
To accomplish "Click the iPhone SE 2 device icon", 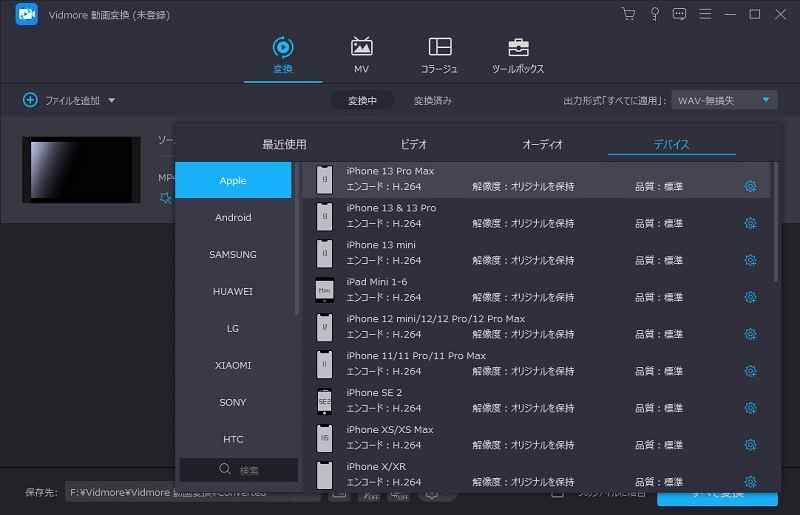I will pyautogui.click(x=324, y=401).
